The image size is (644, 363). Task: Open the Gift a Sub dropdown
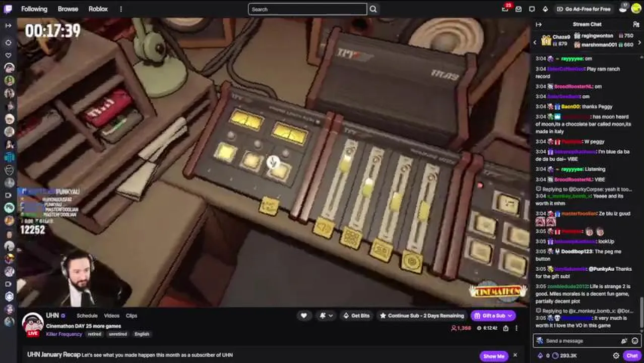493,316
